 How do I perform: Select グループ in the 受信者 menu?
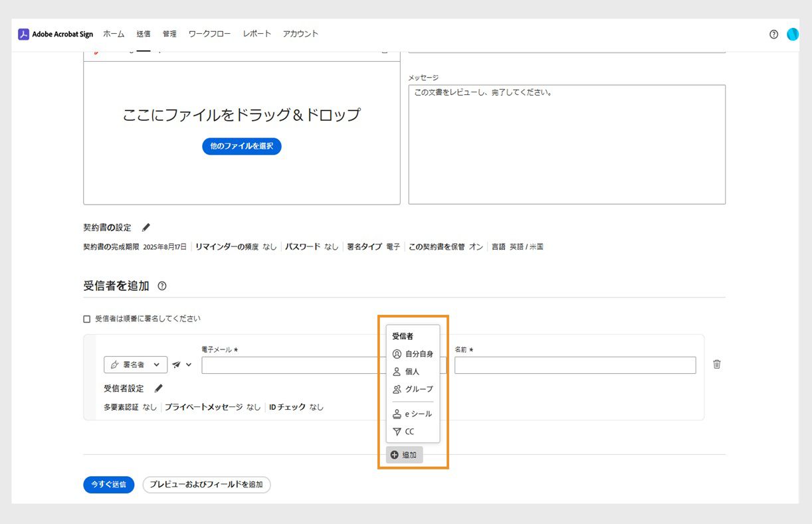coord(412,389)
